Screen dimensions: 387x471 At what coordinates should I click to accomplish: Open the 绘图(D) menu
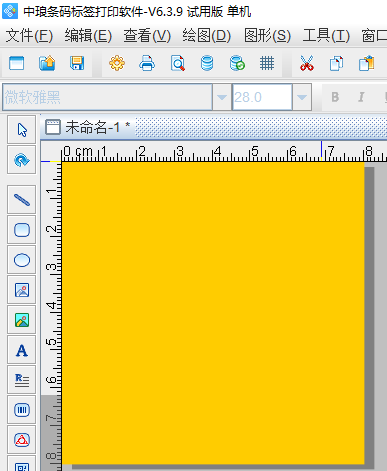point(206,35)
